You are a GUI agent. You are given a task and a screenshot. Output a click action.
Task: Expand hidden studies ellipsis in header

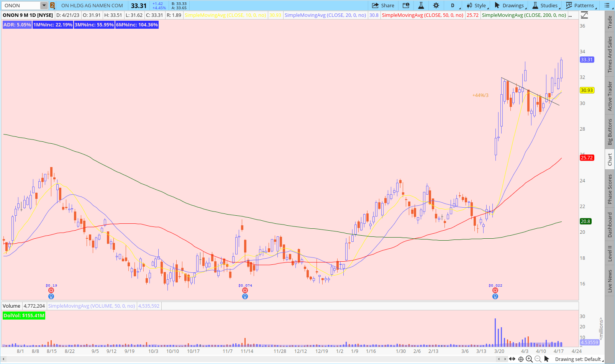click(x=571, y=15)
